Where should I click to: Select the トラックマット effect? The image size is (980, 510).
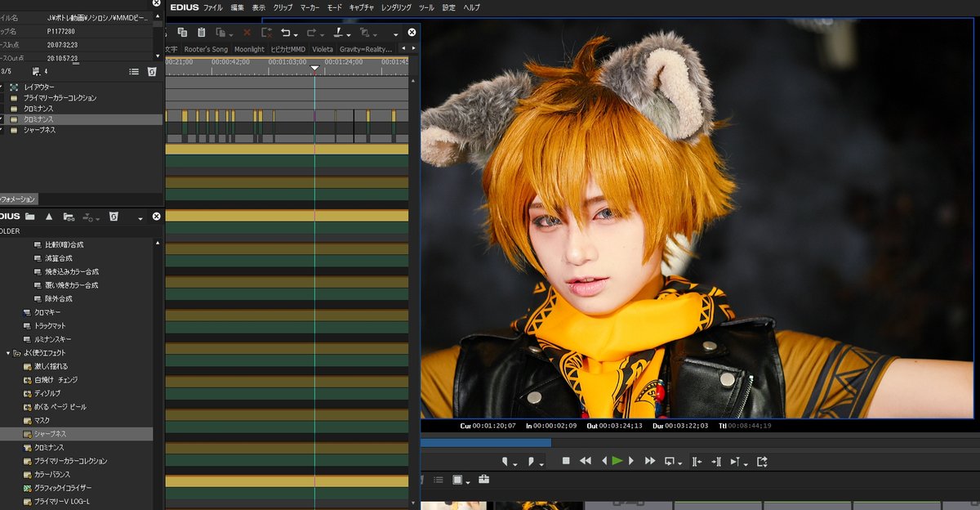pyautogui.click(x=50, y=325)
